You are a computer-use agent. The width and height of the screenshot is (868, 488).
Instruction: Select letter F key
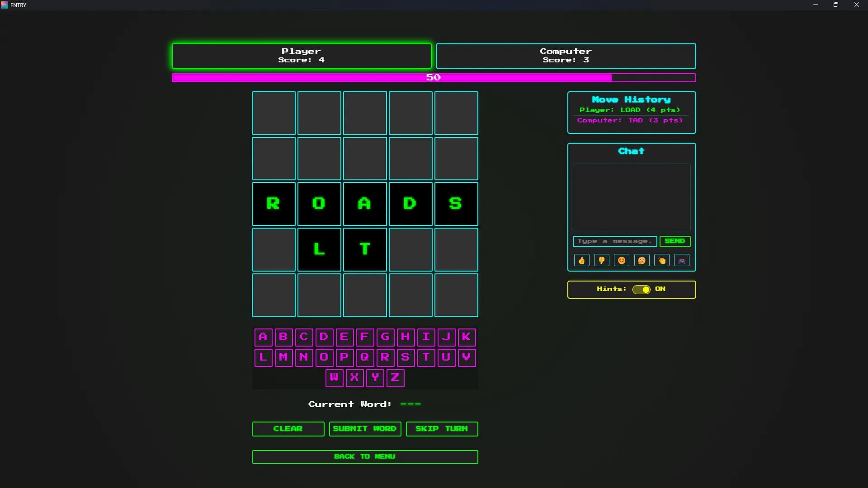(x=365, y=337)
